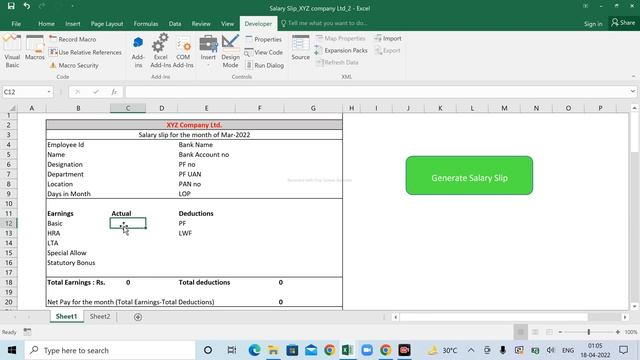The width and height of the screenshot is (640, 360).
Task: Select the XYZ Company Ltd. title cell
Action: pyautogui.click(x=194, y=125)
